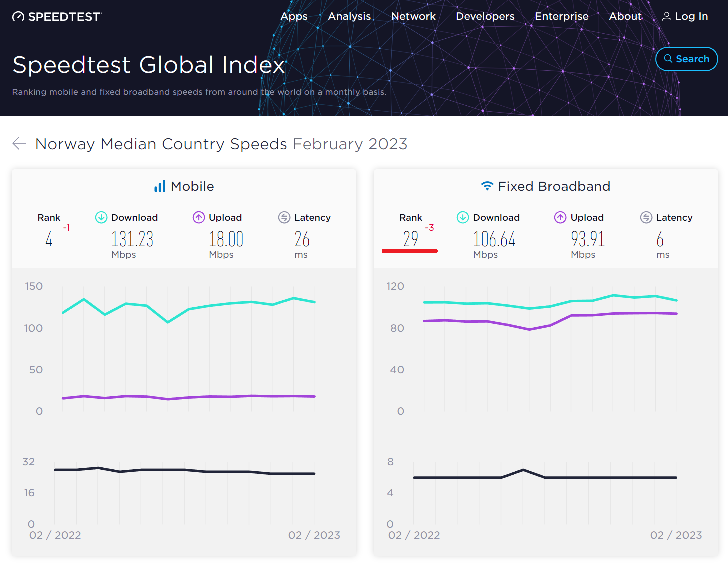Click the Mobile Latency icon
This screenshot has width=728, height=565.
284,217
